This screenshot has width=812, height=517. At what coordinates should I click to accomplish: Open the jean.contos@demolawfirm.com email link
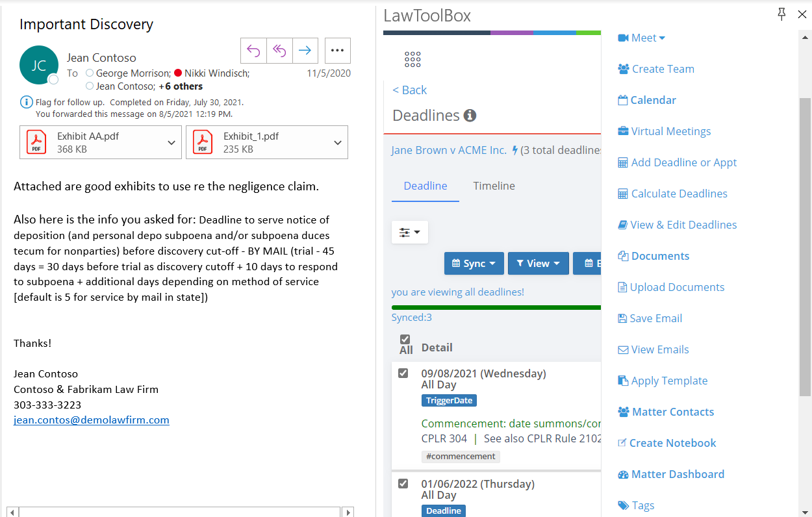[x=92, y=420]
